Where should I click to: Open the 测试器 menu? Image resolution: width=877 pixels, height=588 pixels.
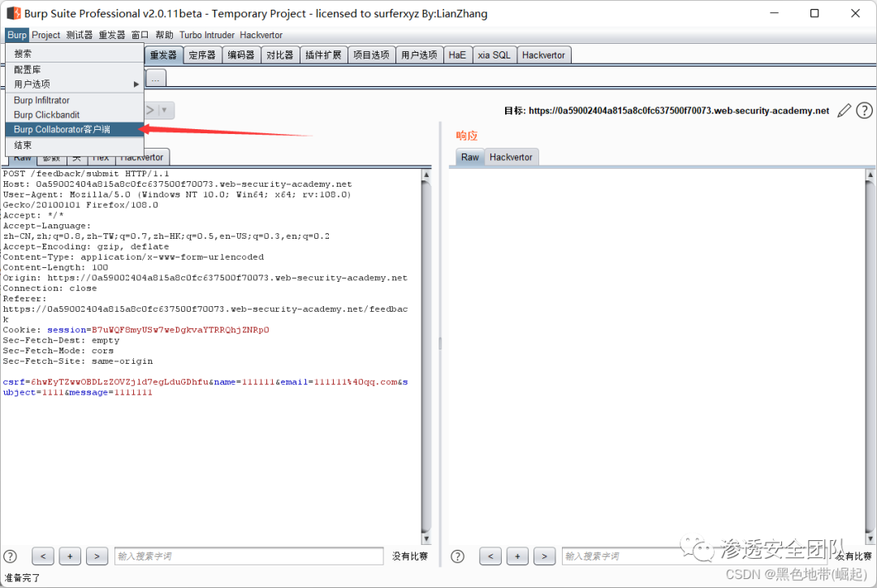(x=80, y=35)
